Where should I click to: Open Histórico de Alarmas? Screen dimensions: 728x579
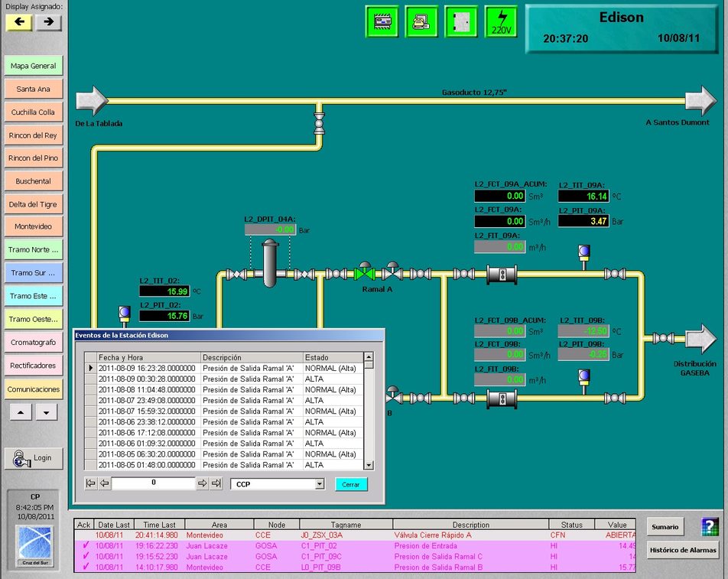[682, 550]
